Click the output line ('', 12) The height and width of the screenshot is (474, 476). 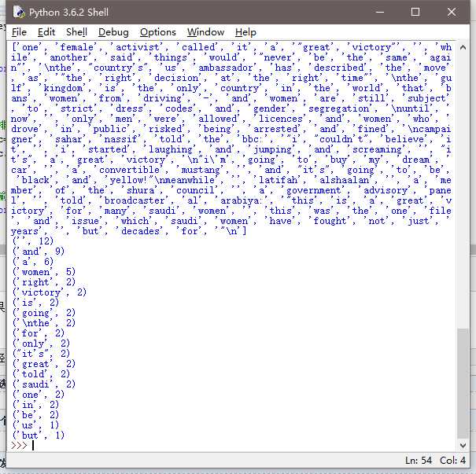(x=33, y=241)
